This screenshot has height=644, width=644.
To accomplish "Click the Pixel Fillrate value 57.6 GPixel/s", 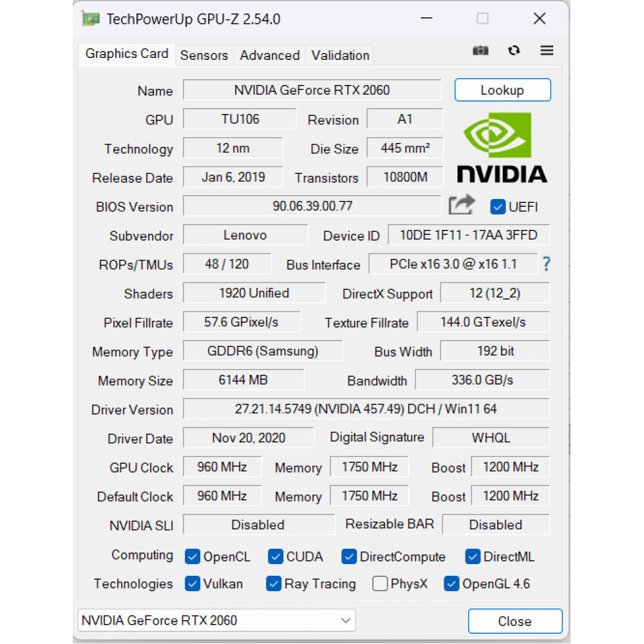I will (x=241, y=322).
